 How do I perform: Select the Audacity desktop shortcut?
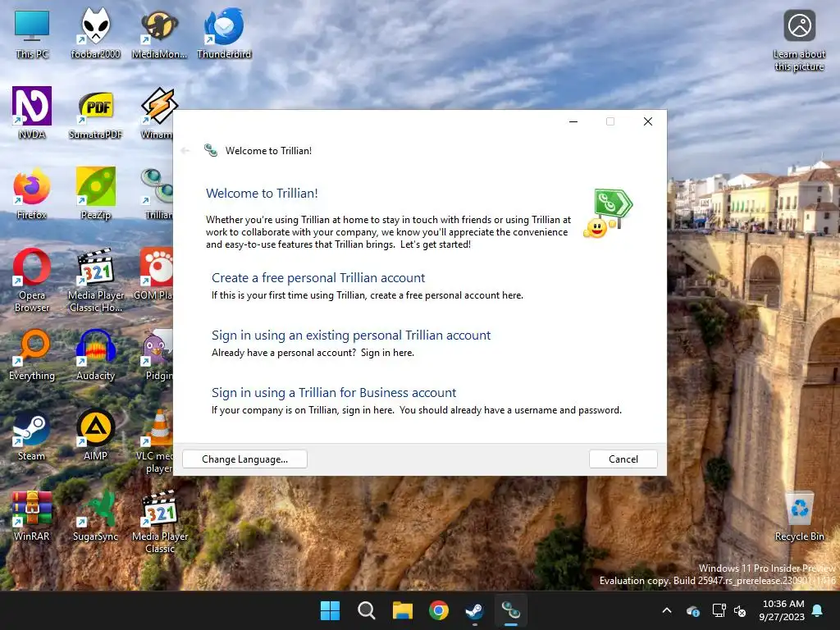pos(95,354)
